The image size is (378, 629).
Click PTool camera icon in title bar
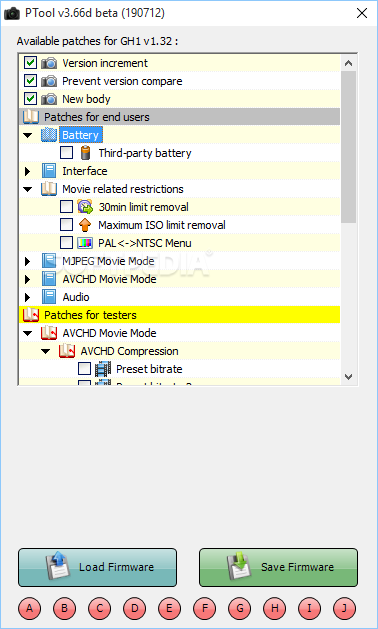pos(12,13)
